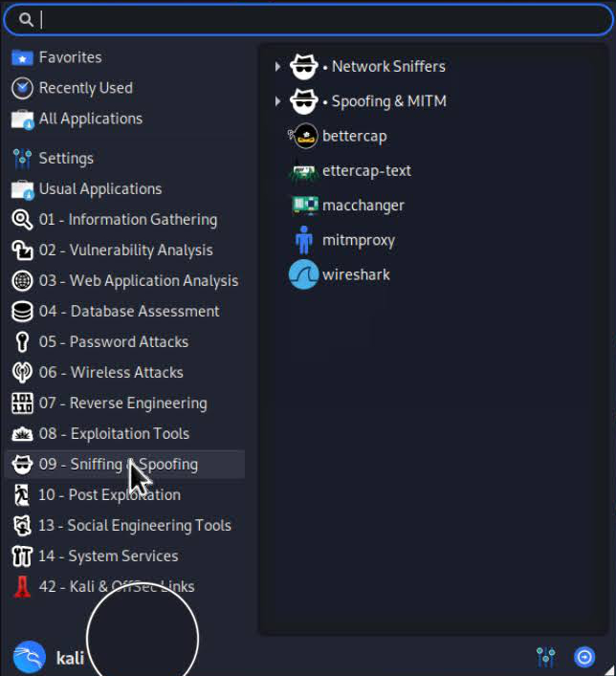Click the Recently Used clock icon
The image size is (616, 676).
coord(22,88)
